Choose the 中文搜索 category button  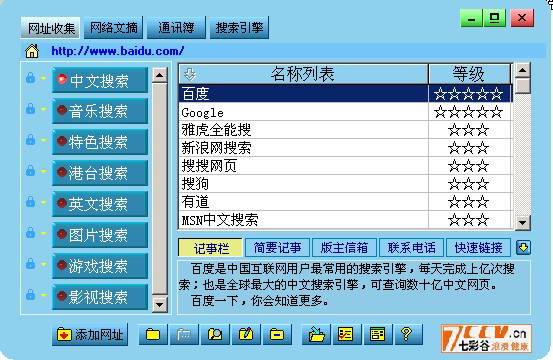point(100,80)
